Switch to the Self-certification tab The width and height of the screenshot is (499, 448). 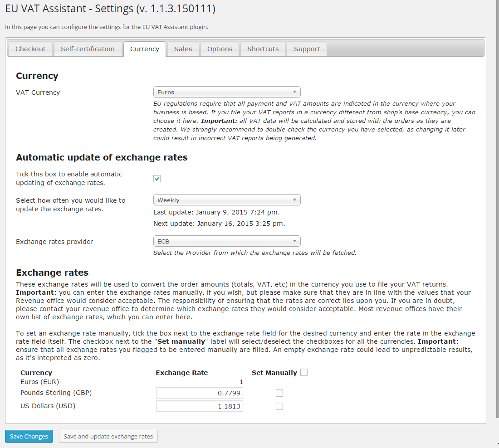pyautogui.click(x=88, y=49)
